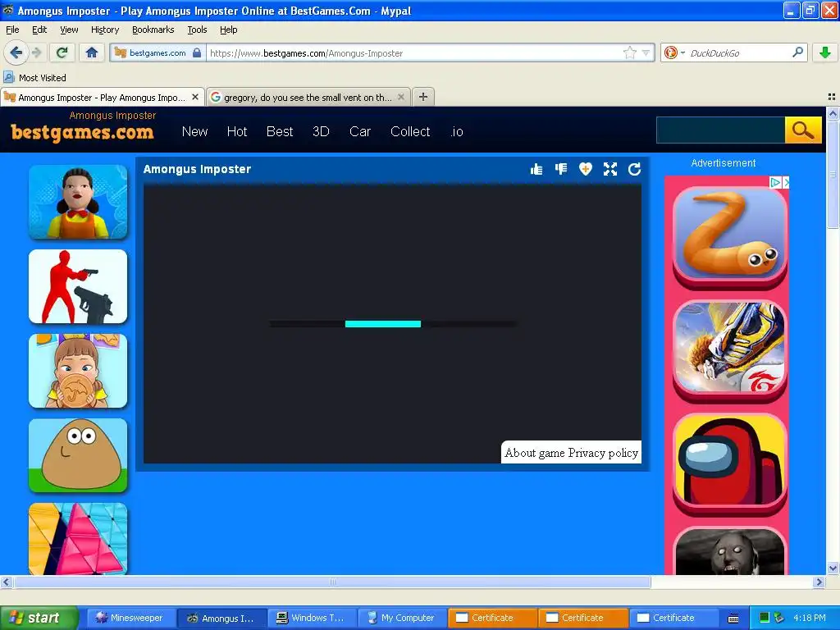Open the Collect games category
The width and height of the screenshot is (840, 630).
[x=410, y=132]
